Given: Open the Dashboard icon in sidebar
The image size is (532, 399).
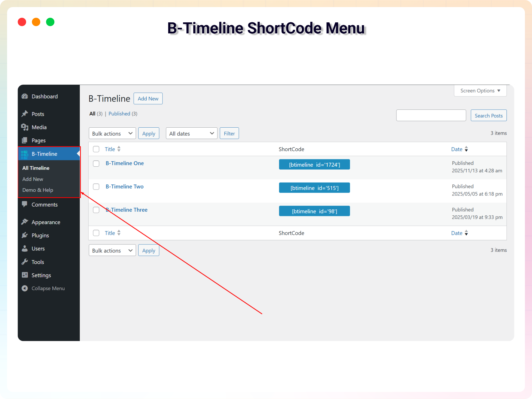Looking at the screenshot, I should [x=25, y=96].
